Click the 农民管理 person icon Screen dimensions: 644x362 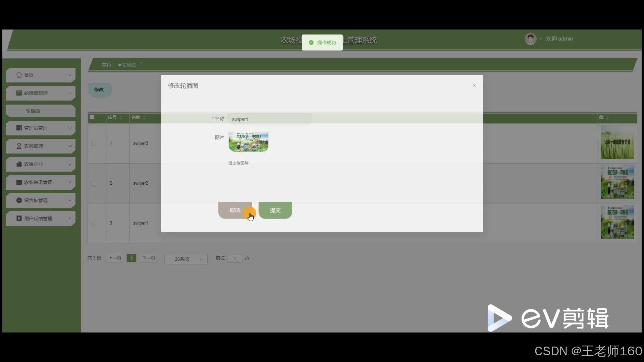[x=19, y=146]
